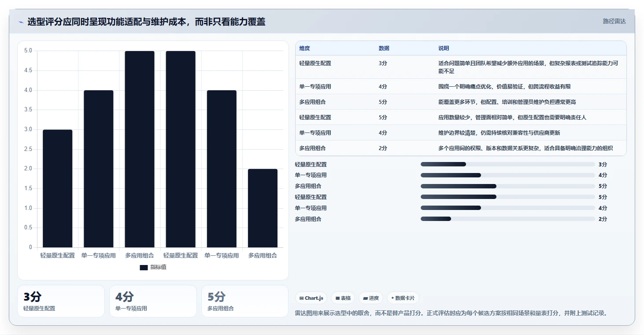Click the 4分 单一专项应用 summary card

(x=153, y=301)
